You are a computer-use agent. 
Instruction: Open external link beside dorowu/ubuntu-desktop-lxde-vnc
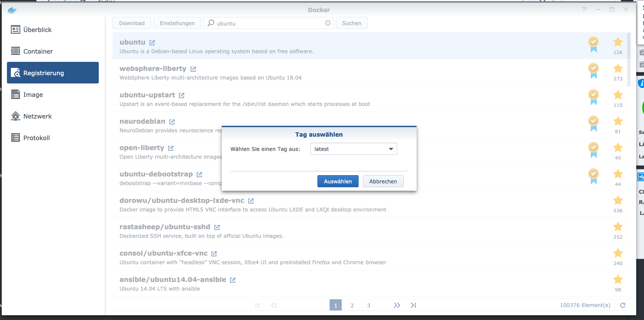click(251, 201)
